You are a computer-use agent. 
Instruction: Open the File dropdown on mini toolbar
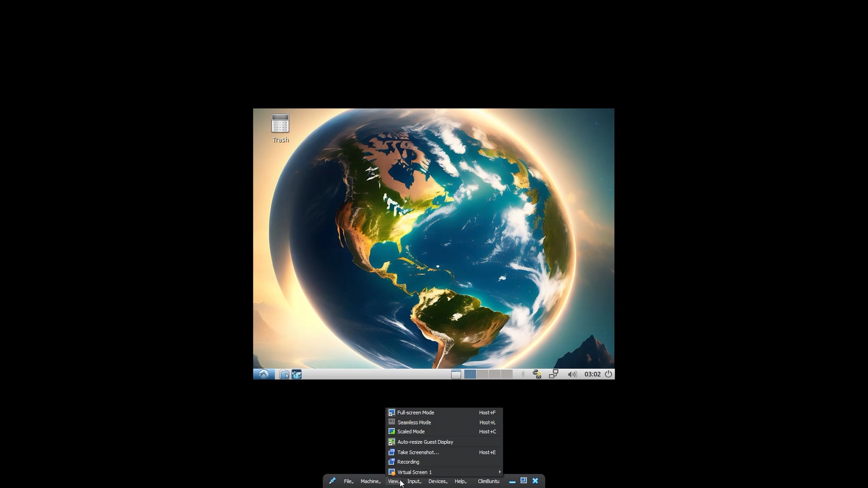(348, 481)
